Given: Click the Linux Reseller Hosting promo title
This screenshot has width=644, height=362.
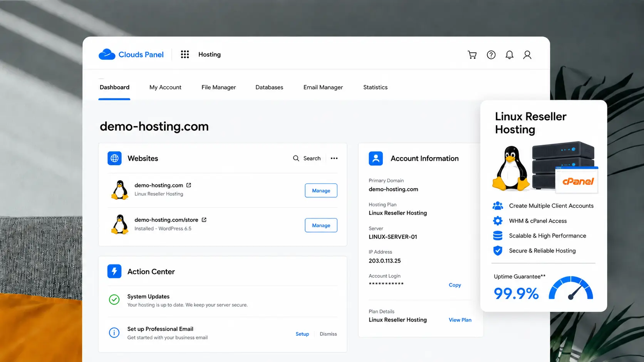Looking at the screenshot, I should pos(530,123).
